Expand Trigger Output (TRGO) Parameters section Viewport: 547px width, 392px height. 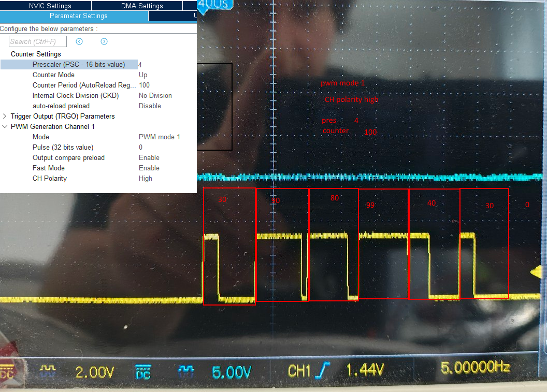pos(5,116)
